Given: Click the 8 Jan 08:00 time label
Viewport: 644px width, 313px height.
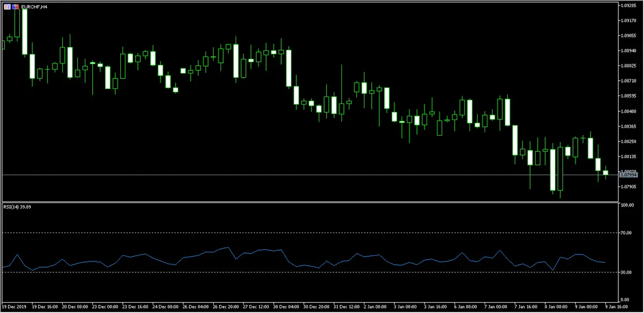Looking at the screenshot, I should (556, 307).
